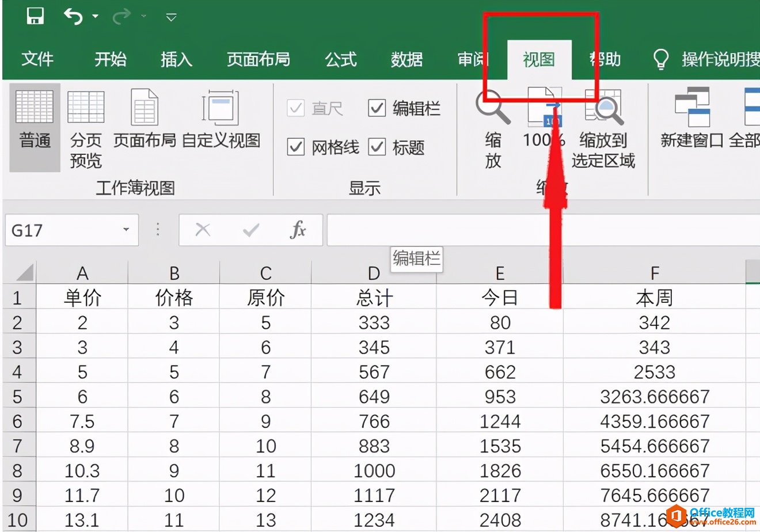Screen dimensions: 760x532
Task: Switch to the 插入 tab
Action: pyautogui.click(x=176, y=59)
